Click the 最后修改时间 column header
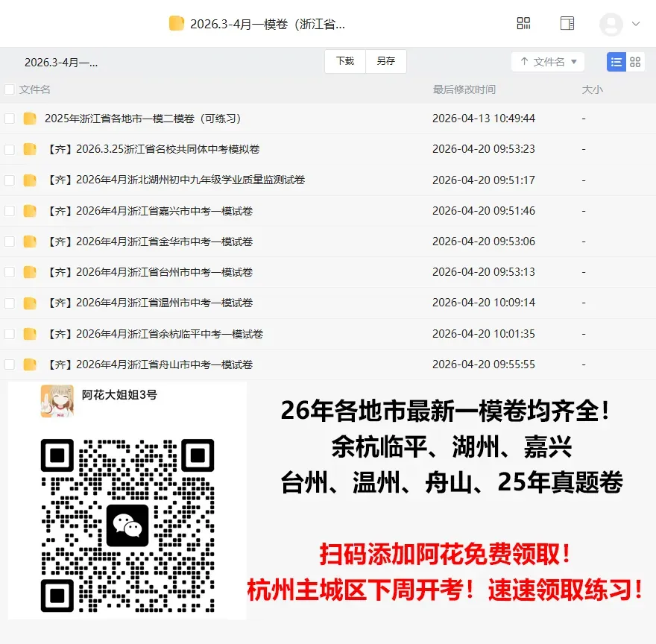Screen dimensions: 656x644 [x=464, y=89]
